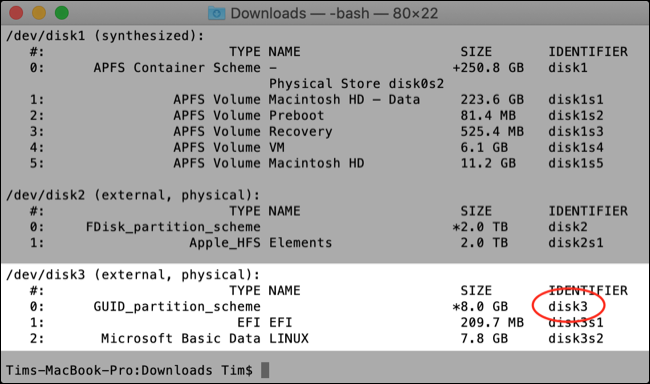650x384 pixels.
Task: Click the 'Tims-MacBook-Pro:Downloads Tim$' prompt
Action: point(129,370)
